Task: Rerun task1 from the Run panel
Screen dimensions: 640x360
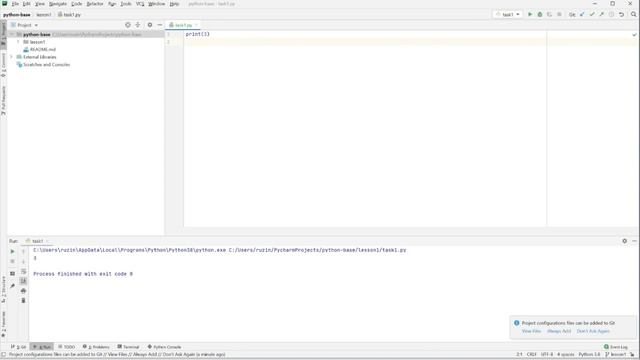Action: (12, 251)
